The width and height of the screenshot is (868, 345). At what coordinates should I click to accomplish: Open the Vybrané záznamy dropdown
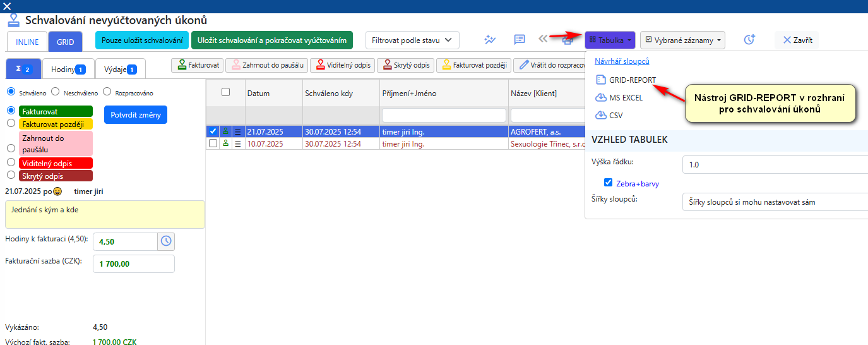pyautogui.click(x=682, y=40)
